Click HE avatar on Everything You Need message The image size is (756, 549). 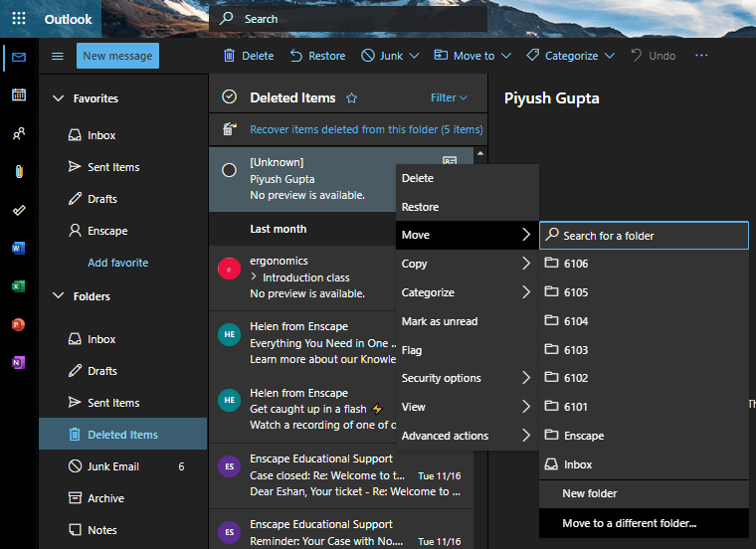[x=229, y=334]
